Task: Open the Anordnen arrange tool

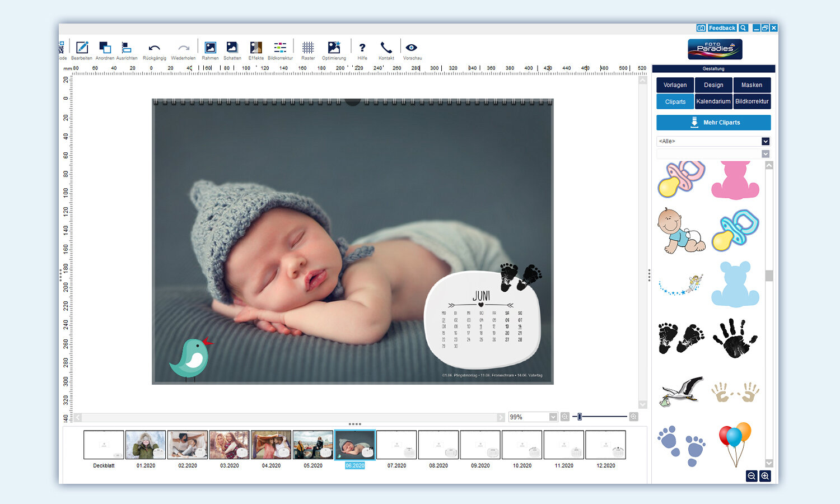Action: 105,48
